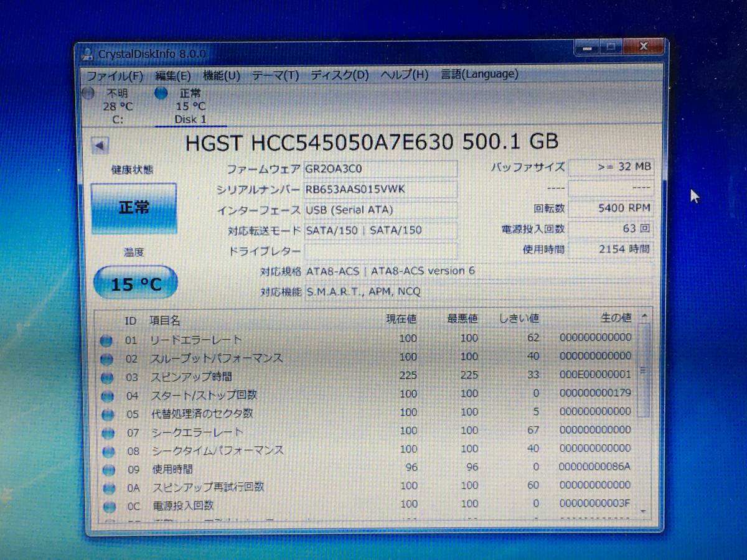Click the rotation rate value 5400 RPM
Viewport: 747px width, 560px height.
tap(611, 208)
